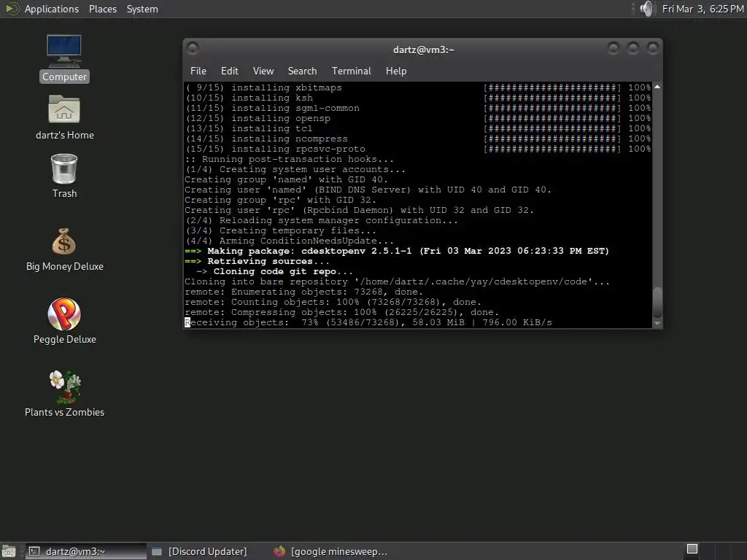Open the terminal Help menu

(x=396, y=71)
